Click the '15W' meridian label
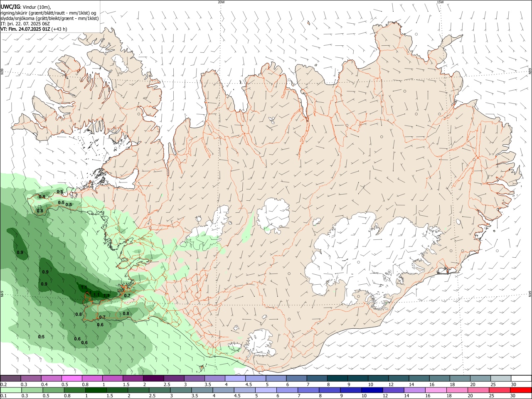Viewport: 532px width, 399px height. coord(440,2)
